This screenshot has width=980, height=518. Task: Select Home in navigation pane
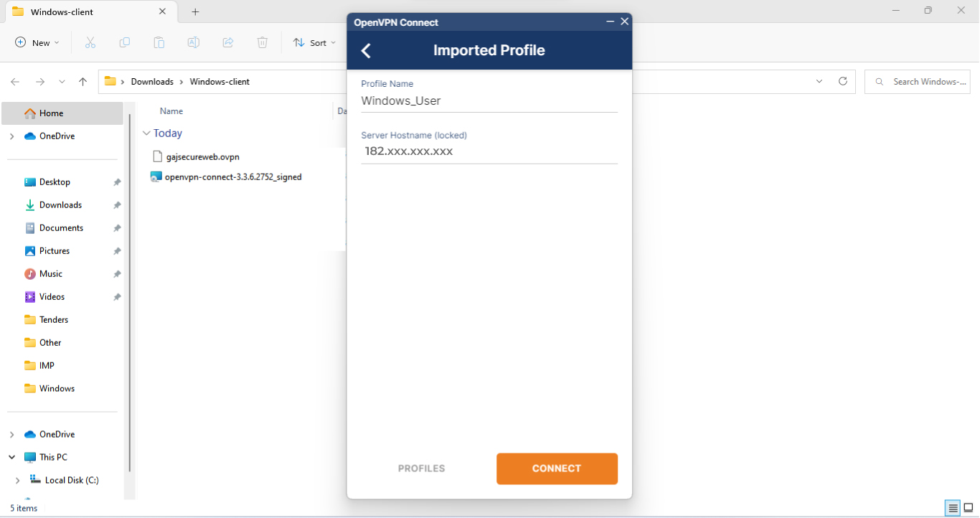point(62,113)
